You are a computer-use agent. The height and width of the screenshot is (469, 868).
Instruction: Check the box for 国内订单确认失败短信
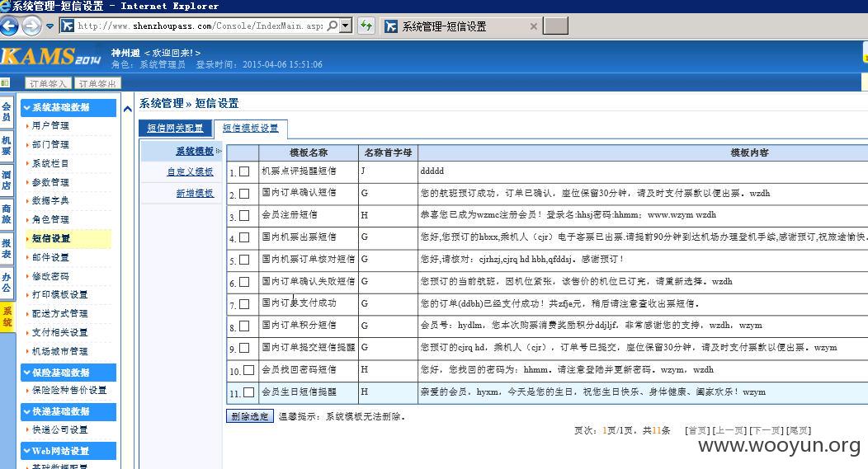coord(244,282)
